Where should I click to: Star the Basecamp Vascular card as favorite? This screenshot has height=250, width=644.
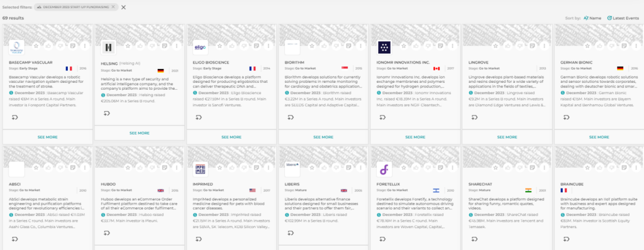(36, 46)
